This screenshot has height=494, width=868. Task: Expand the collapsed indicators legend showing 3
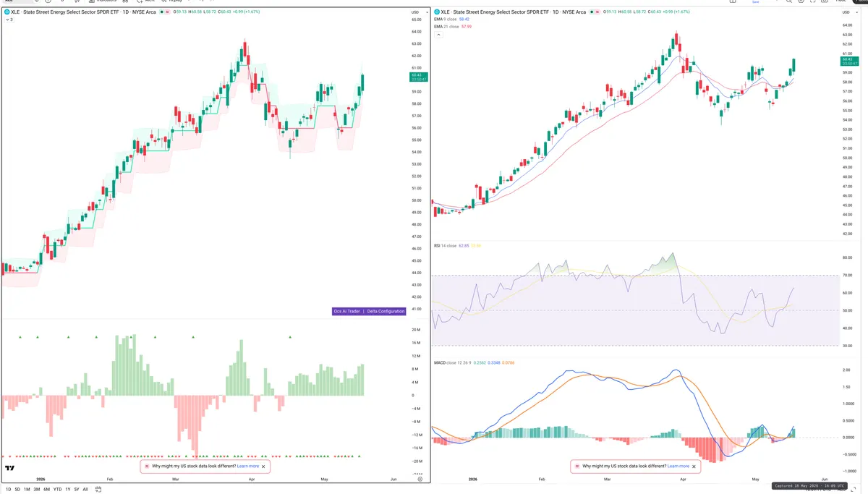coord(9,20)
